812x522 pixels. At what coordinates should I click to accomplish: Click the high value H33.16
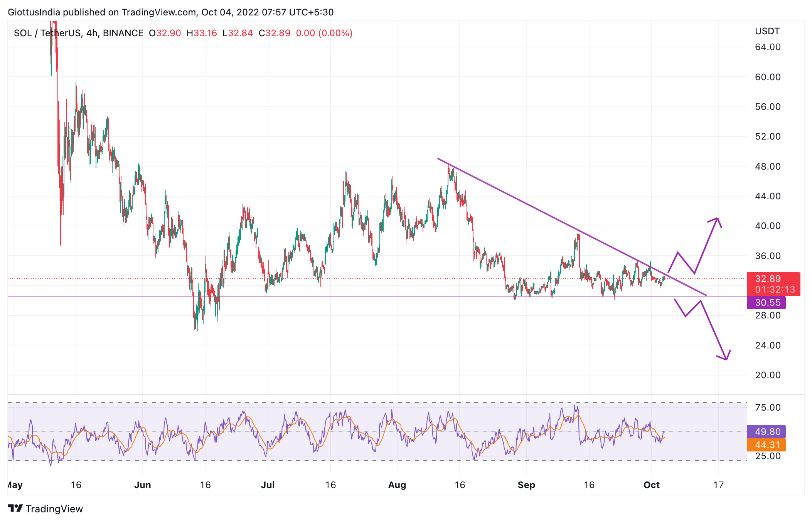tap(202, 33)
